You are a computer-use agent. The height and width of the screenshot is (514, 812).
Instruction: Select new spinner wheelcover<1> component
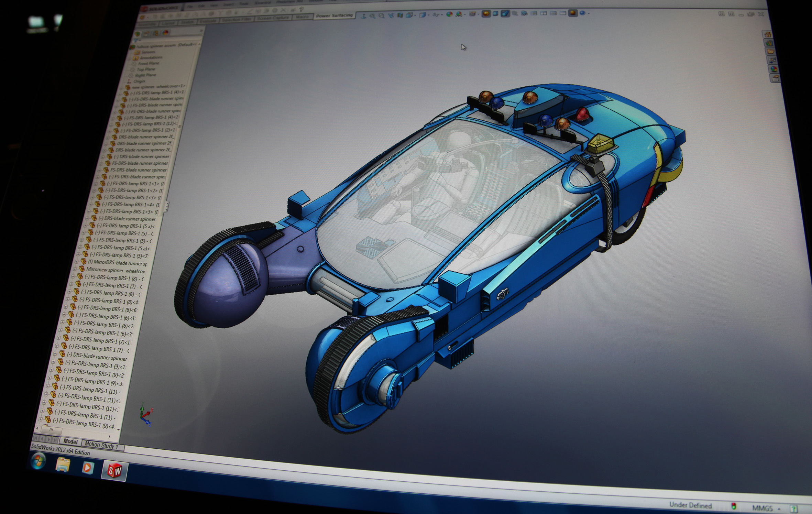pyautogui.click(x=155, y=87)
